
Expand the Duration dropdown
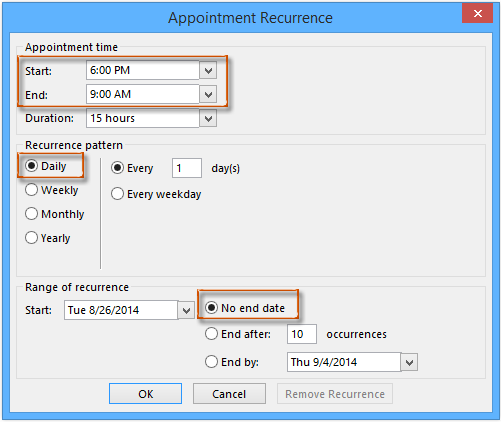click(208, 118)
